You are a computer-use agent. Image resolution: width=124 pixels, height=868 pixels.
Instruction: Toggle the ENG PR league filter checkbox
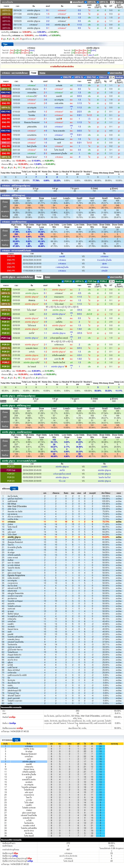[61, 77]
